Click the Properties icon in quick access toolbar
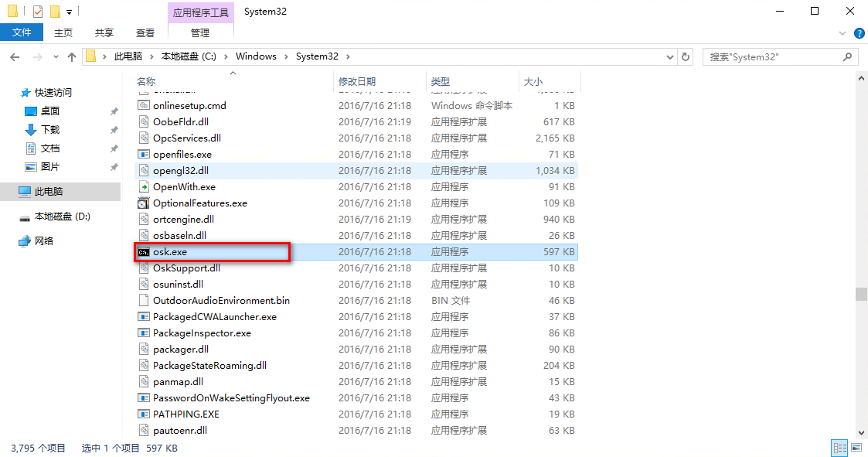Viewport: 868px width, 457px height. click(38, 11)
